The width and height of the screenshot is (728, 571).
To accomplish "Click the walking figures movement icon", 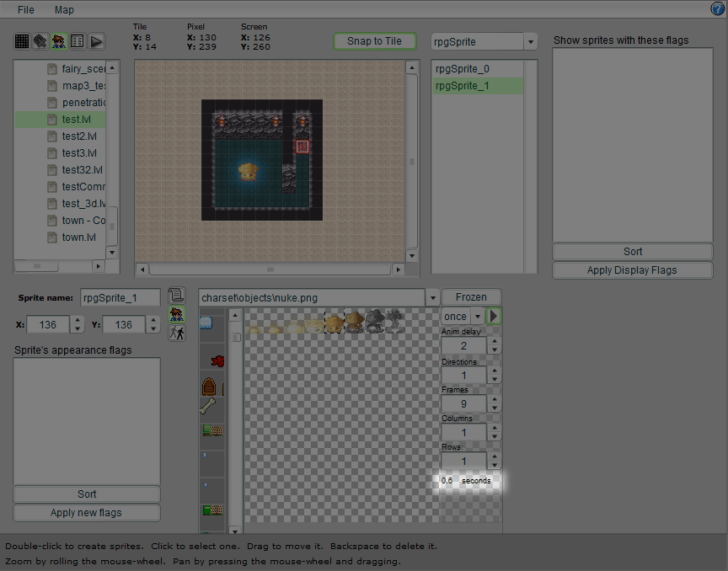I will tap(177, 333).
